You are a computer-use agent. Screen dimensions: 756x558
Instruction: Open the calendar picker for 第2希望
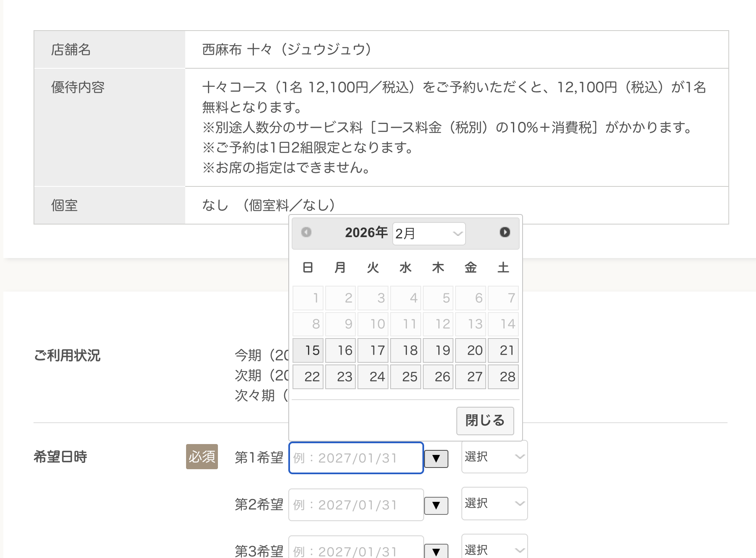click(436, 505)
